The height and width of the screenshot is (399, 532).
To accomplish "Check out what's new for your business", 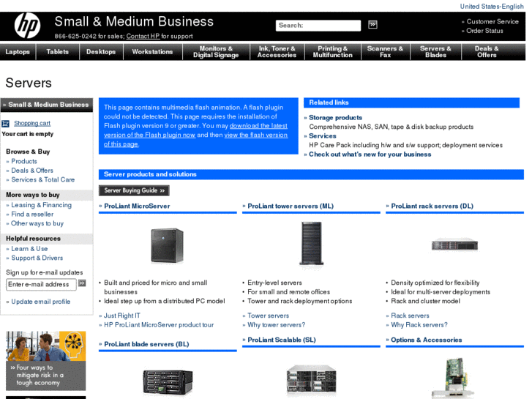I will [x=370, y=154].
